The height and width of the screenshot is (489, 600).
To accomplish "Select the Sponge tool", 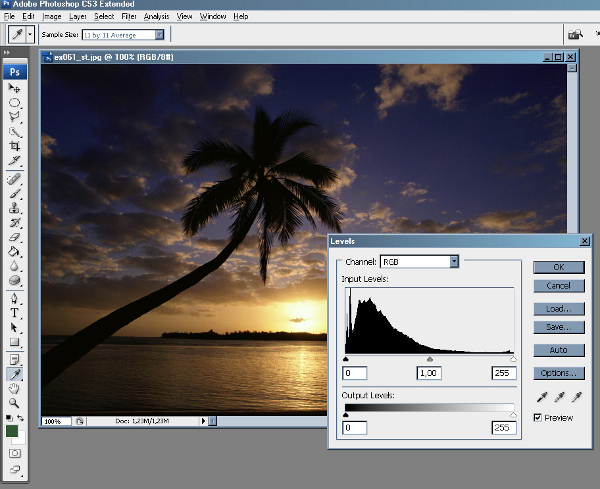I will pyautogui.click(x=15, y=280).
